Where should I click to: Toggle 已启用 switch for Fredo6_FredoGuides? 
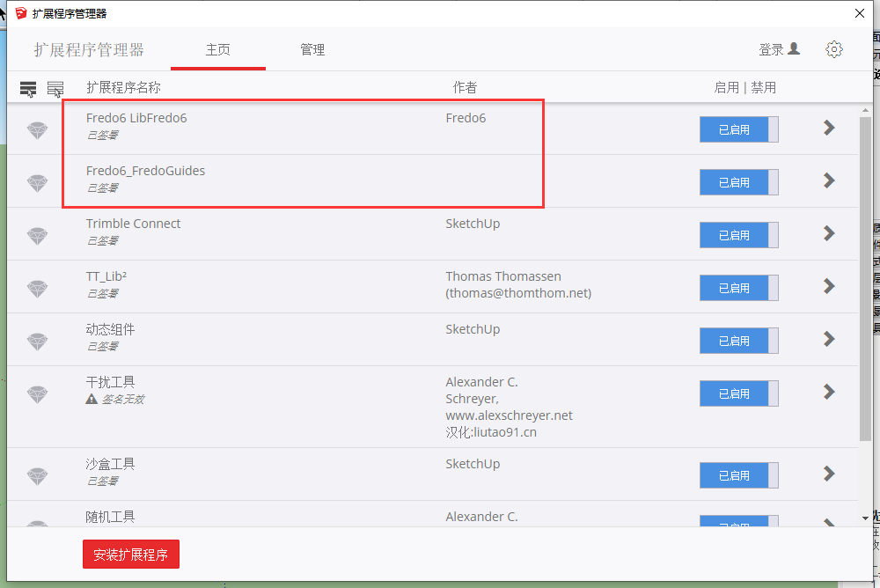738,182
